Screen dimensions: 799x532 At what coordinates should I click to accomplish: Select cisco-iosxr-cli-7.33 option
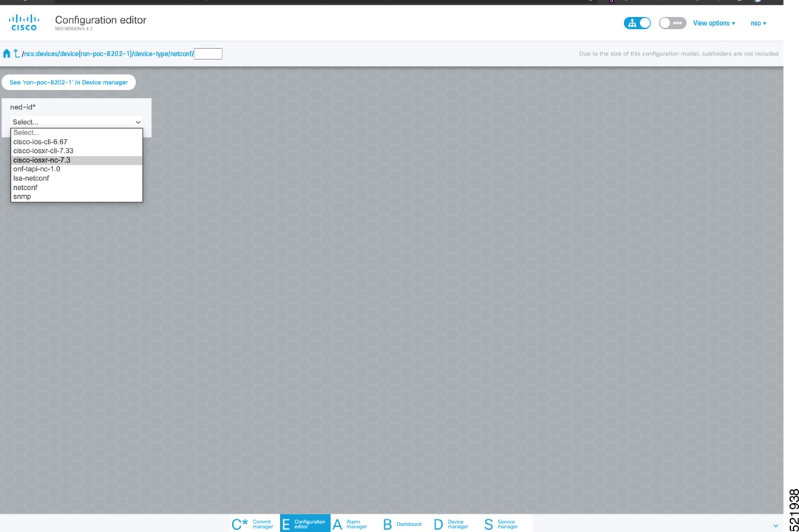point(76,151)
